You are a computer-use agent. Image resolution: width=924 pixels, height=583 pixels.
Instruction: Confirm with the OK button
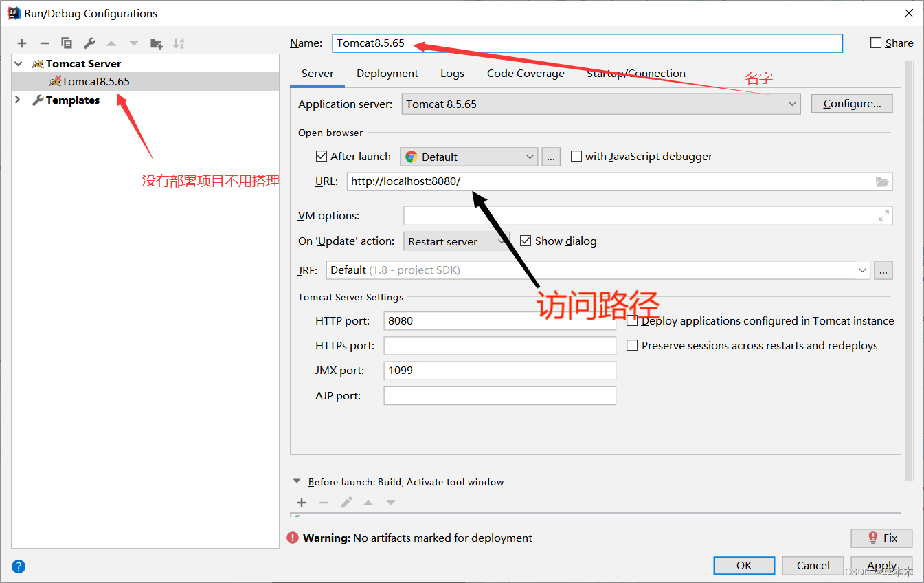[744, 565]
